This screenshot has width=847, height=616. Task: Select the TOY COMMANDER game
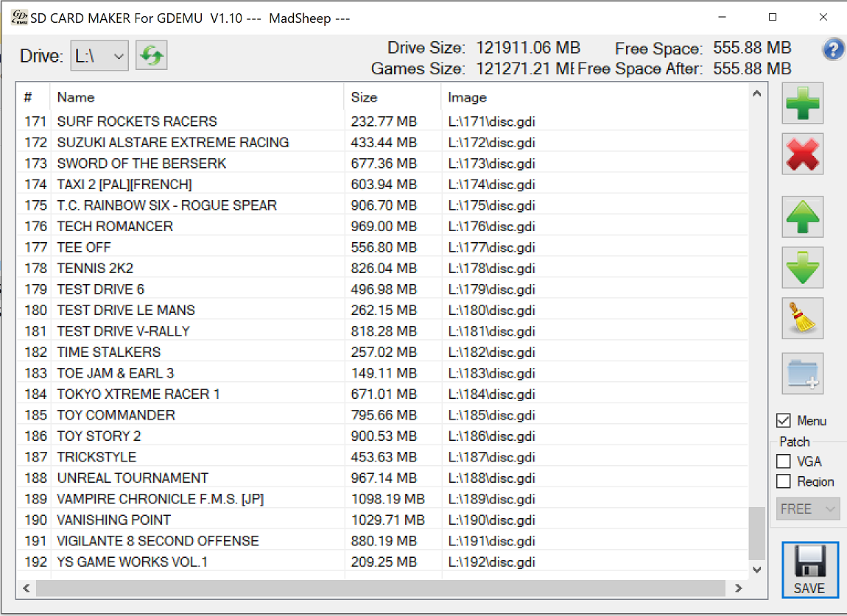click(382, 415)
